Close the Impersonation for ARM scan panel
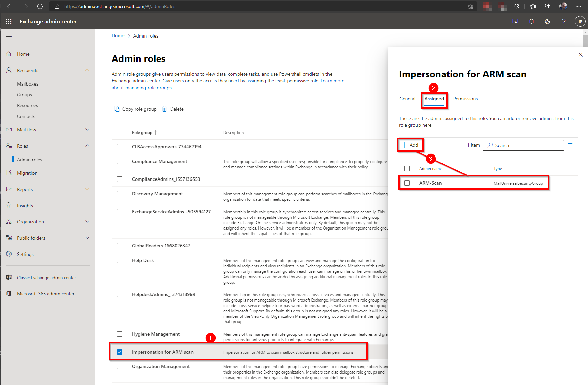The image size is (588, 385). [x=580, y=55]
